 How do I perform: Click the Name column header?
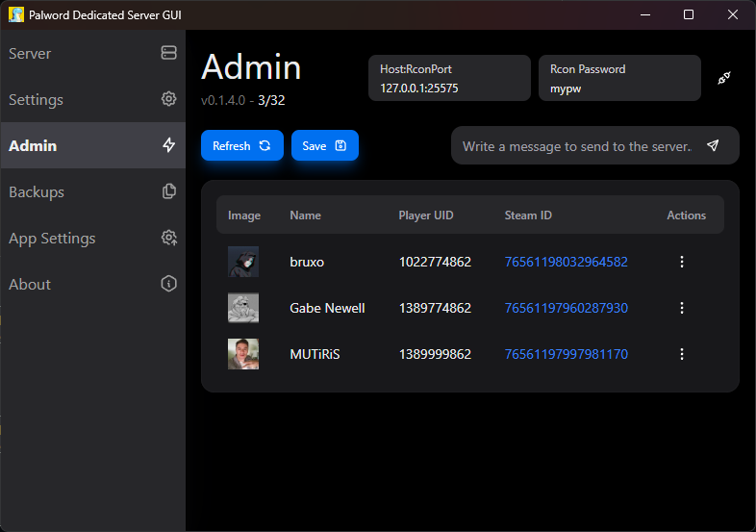305,215
